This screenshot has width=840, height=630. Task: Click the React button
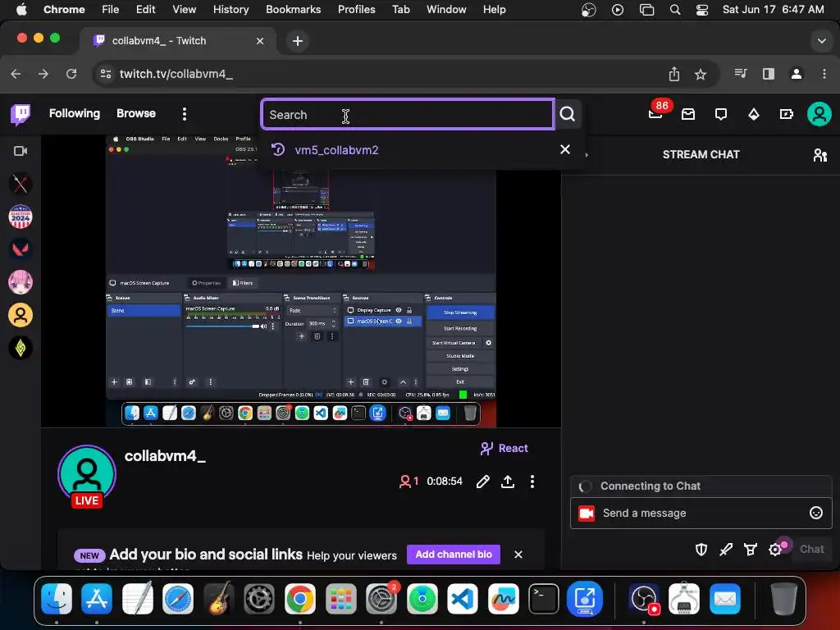click(504, 449)
